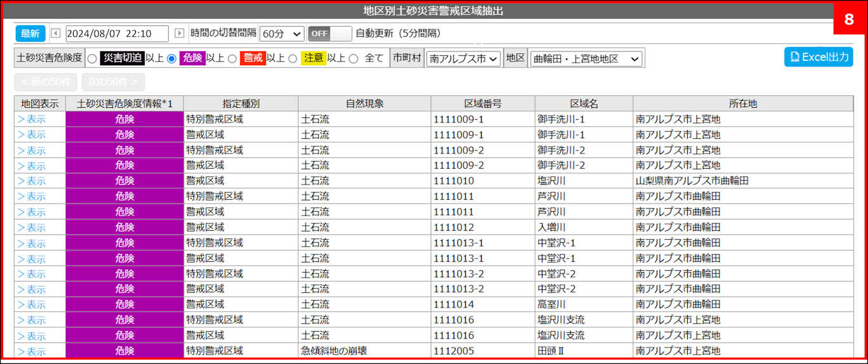Open the 60分 time interval dropdown
The width and height of the screenshot is (868, 364).
(282, 34)
